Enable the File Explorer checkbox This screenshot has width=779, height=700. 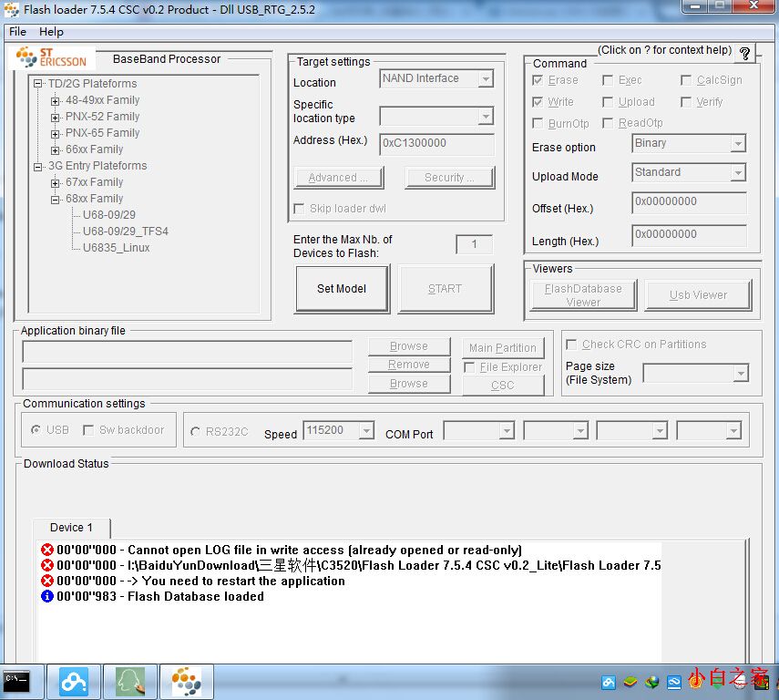pyautogui.click(x=468, y=367)
